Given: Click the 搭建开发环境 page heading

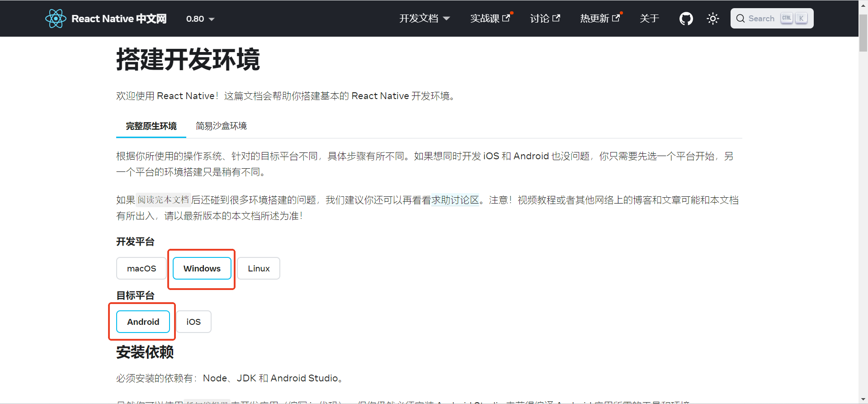Looking at the screenshot, I should pyautogui.click(x=188, y=59).
